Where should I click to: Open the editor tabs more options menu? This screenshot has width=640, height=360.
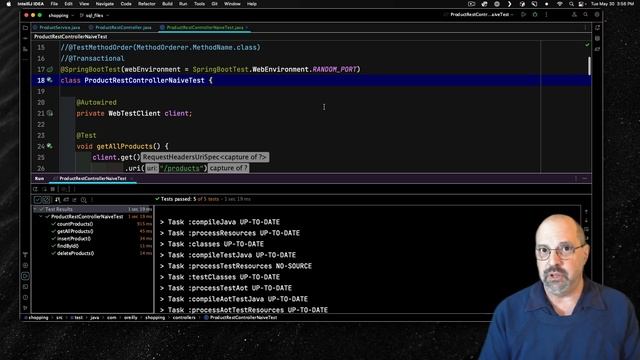(x=585, y=28)
